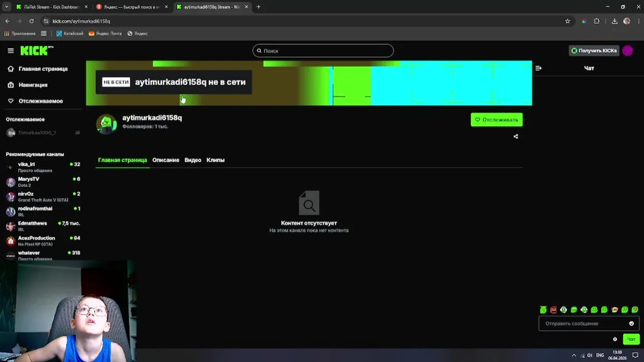Open the Яндекс bookmark
Image resolution: width=644 pixels, height=362 pixels.
click(x=137, y=34)
